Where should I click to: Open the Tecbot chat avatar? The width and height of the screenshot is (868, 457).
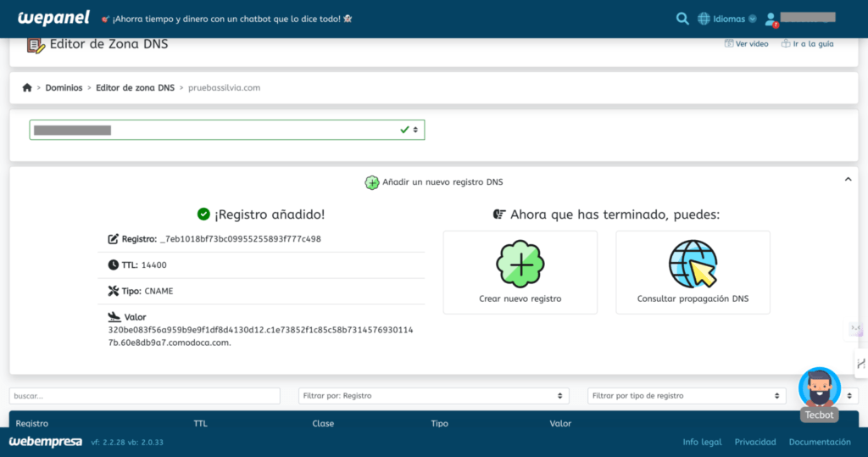(820, 387)
